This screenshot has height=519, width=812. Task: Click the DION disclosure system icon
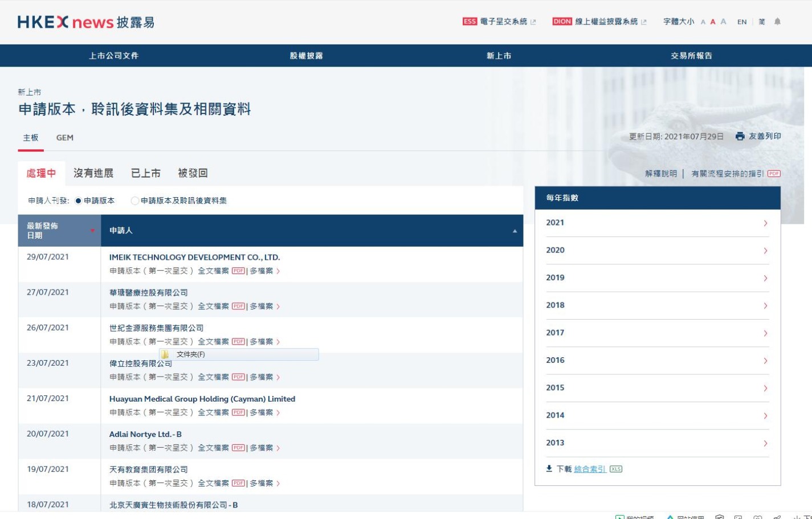pyautogui.click(x=561, y=22)
